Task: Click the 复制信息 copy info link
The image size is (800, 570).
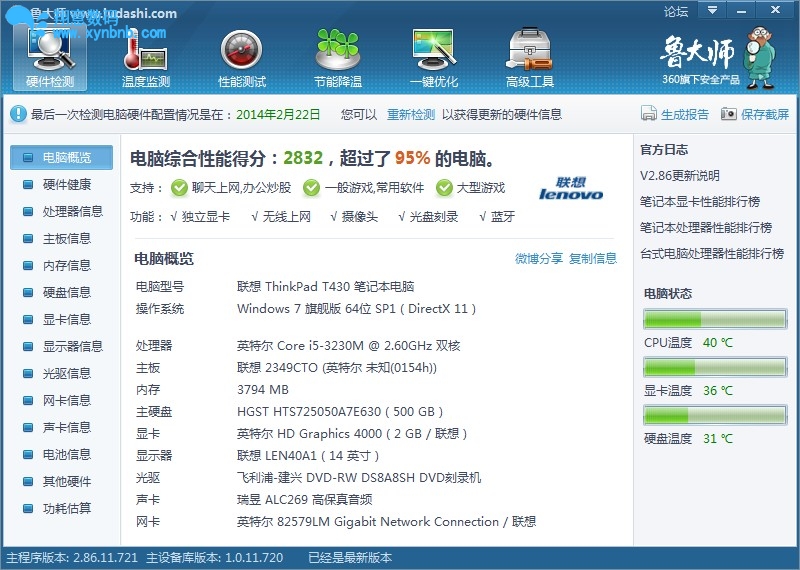Action: tap(593, 259)
